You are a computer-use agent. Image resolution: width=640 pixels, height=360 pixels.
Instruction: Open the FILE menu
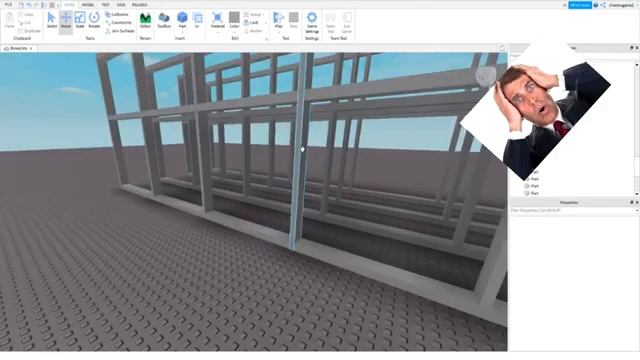pyautogui.click(x=8, y=4)
